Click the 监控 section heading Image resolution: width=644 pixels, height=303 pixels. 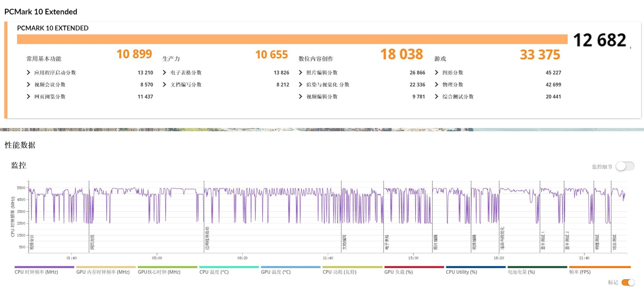[19, 165]
